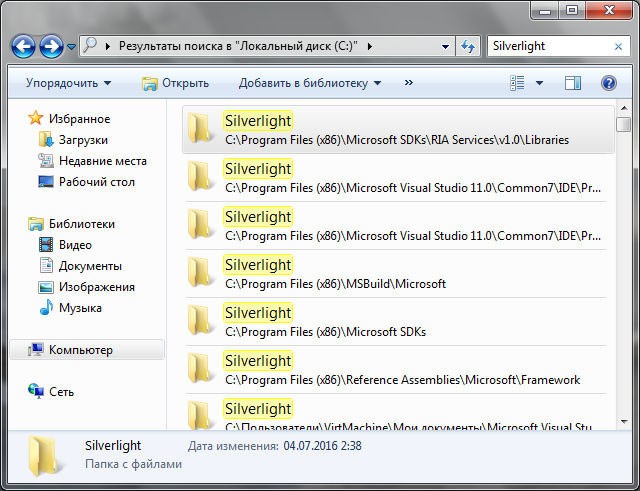Refresh the search results
This screenshot has height=491, width=640.
click(468, 47)
